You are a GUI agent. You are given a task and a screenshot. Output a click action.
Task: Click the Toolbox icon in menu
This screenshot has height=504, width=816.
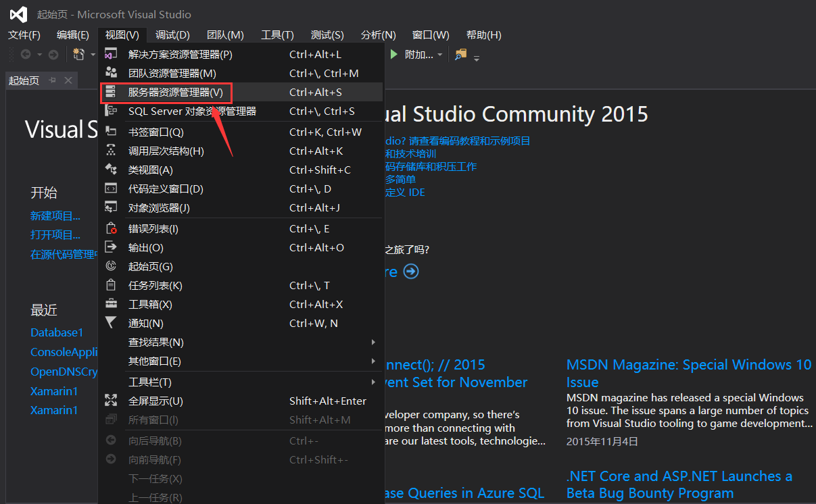(111, 304)
